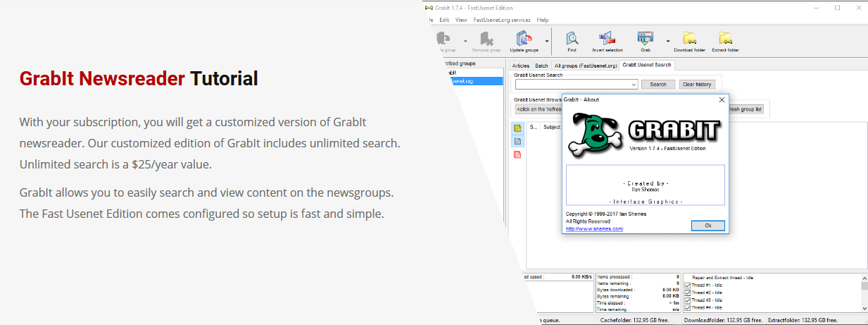Click the Invert selection toolbar icon

(608, 38)
